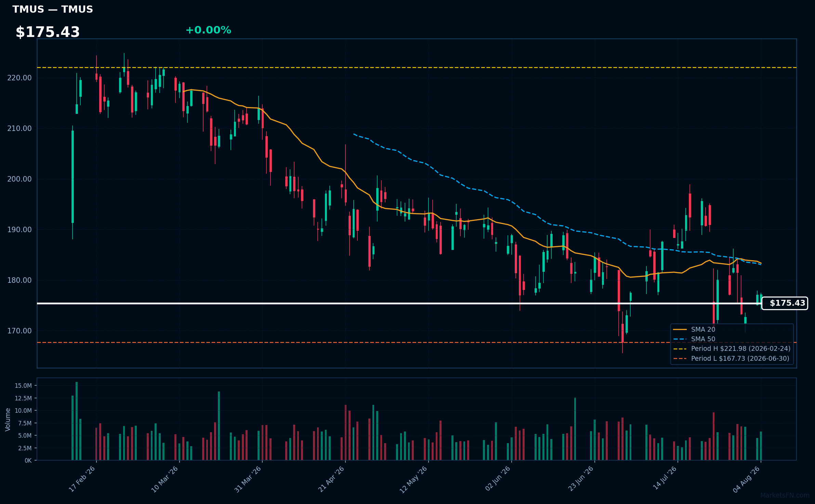Screen dimensions: 815x504
Task: Click the 04 Aug '26 date label
Action: click(x=746, y=479)
